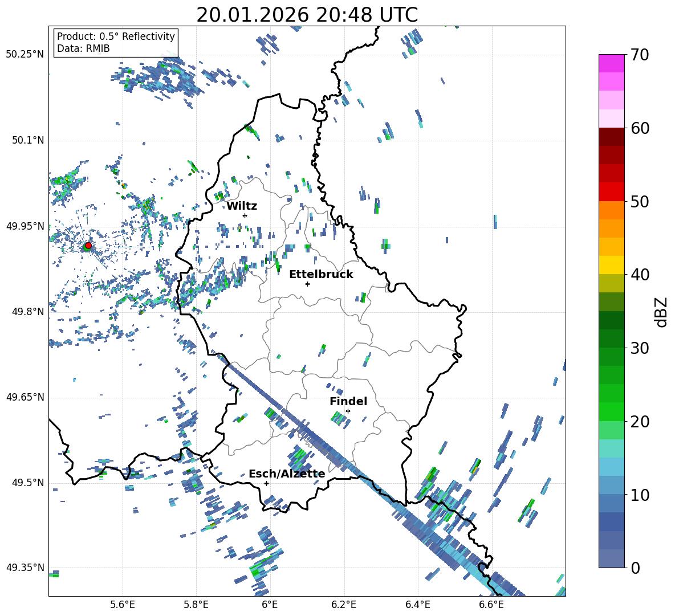Click the 0 value on colorbar
The height and width of the screenshot is (616, 675).
636,568
